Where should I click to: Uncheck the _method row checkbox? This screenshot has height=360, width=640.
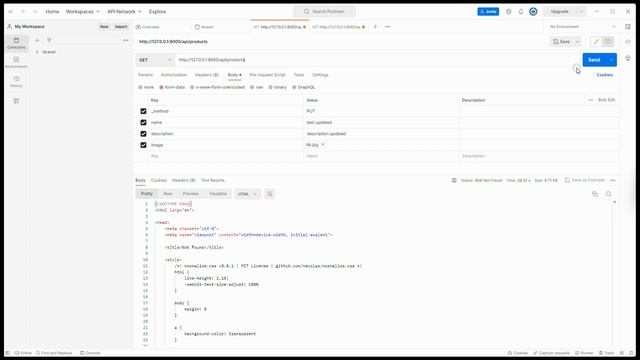click(143, 111)
